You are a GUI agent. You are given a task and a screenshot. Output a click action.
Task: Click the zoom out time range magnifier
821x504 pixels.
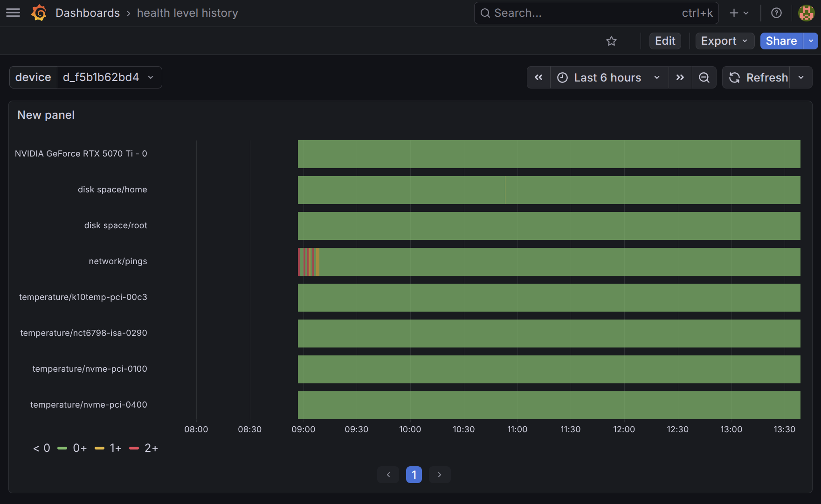point(704,77)
